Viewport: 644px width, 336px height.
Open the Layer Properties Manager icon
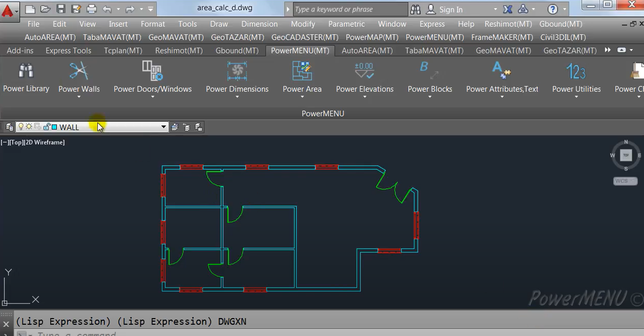coord(9,127)
